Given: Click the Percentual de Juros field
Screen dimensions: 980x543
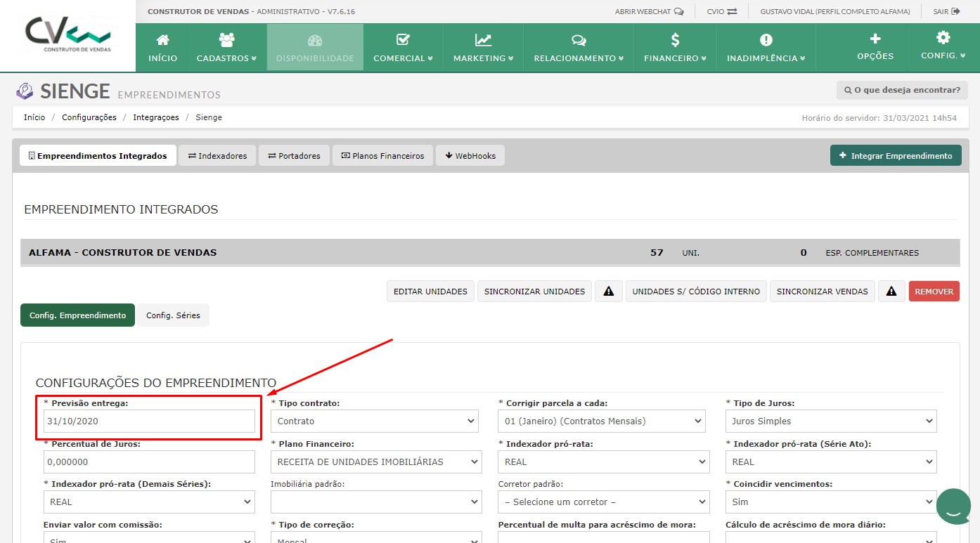Looking at the screenshot, I should pos(149,462).
